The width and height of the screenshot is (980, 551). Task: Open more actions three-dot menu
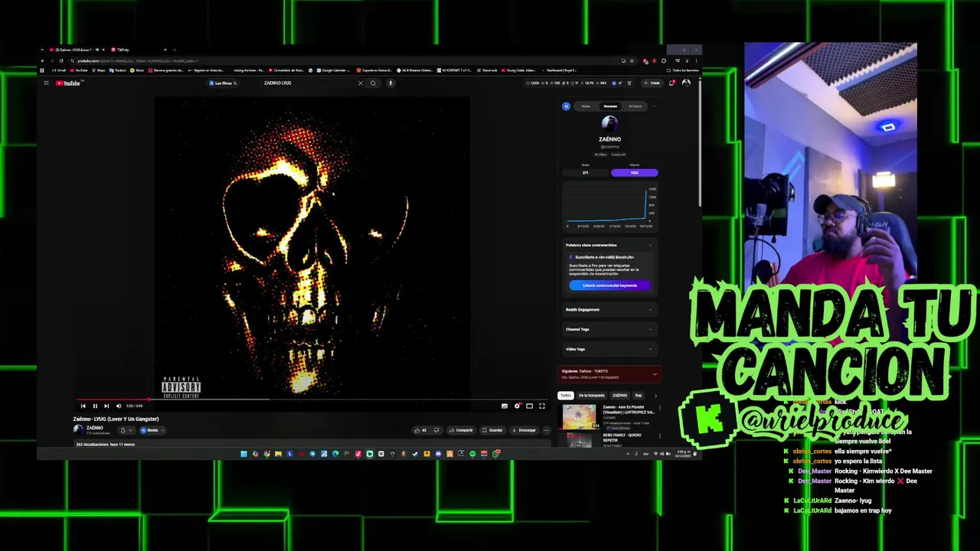[x=546, y=430]
